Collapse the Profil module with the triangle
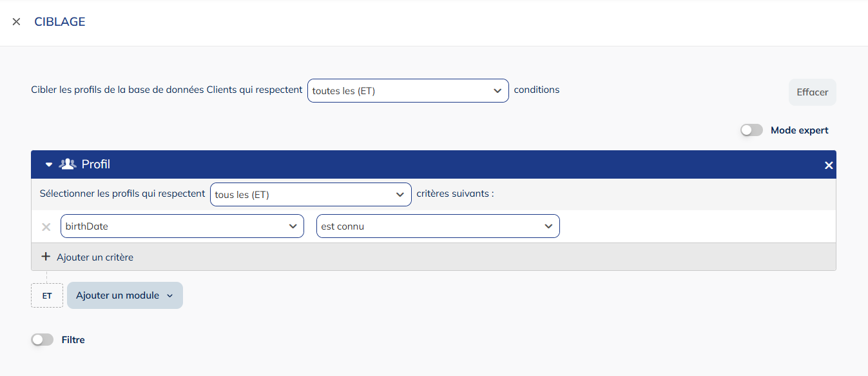This screenshot has width=868, height=376. [49, 165]
